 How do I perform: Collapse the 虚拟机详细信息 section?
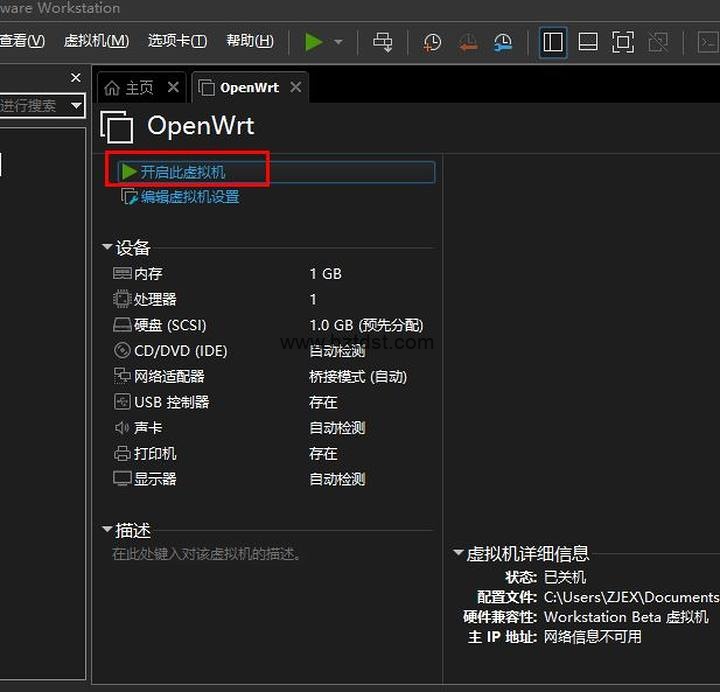tap(458, 552)
